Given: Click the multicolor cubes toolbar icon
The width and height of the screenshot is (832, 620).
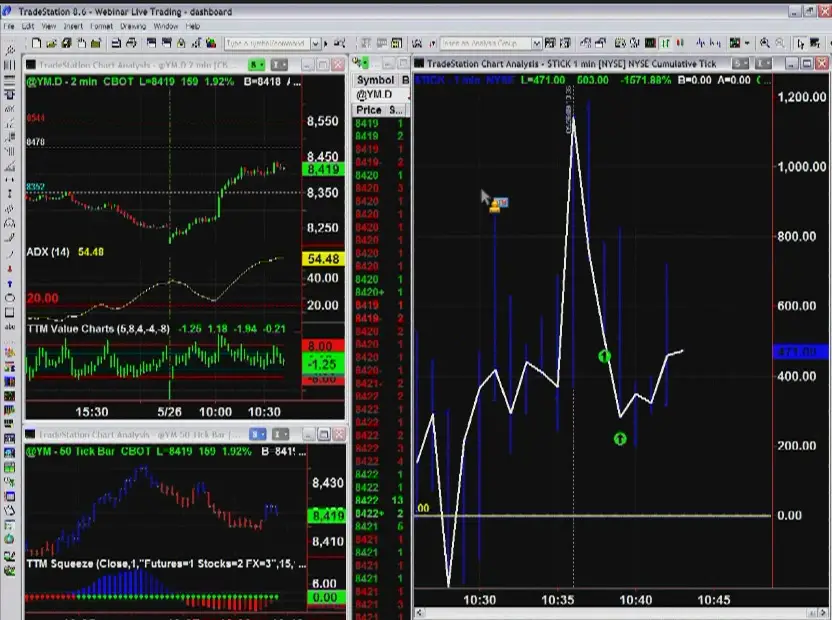Looking at the screenshot, I should tap(211, 43).
